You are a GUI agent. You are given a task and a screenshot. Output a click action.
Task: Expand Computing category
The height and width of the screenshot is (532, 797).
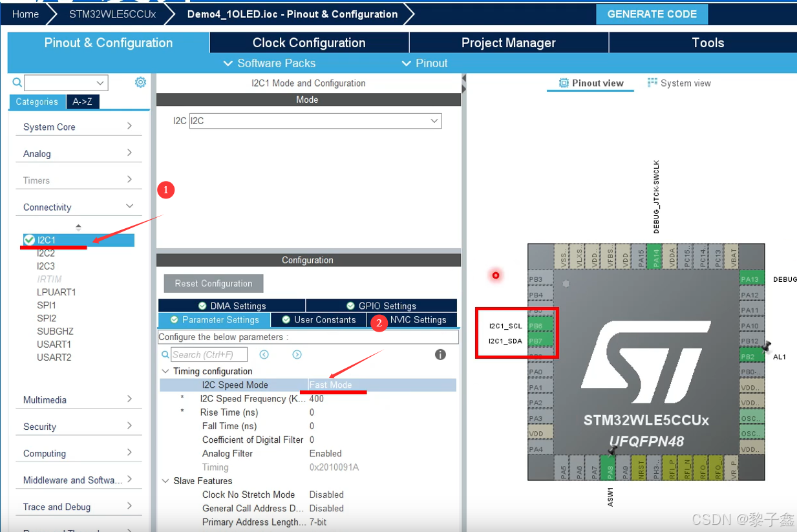tap(78, 453)
